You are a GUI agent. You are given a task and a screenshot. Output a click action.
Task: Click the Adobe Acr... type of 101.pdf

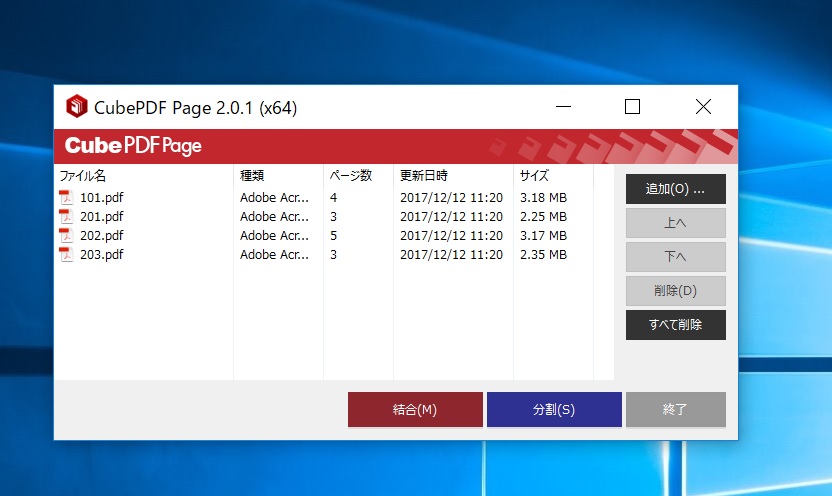274,198
